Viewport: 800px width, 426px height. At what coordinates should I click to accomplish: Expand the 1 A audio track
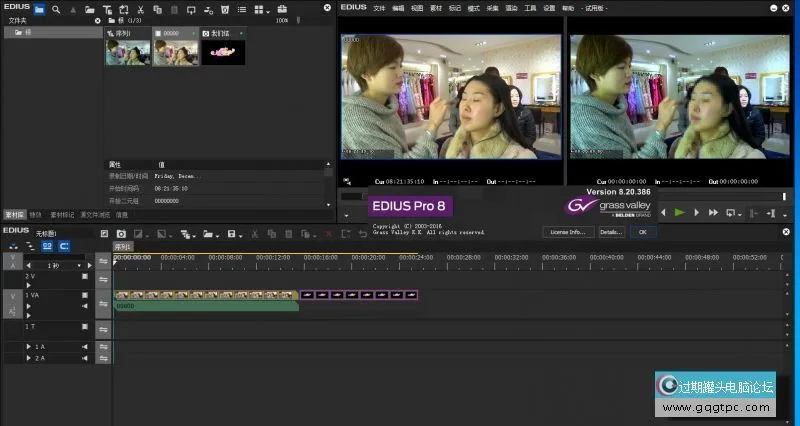click(30, 346)
